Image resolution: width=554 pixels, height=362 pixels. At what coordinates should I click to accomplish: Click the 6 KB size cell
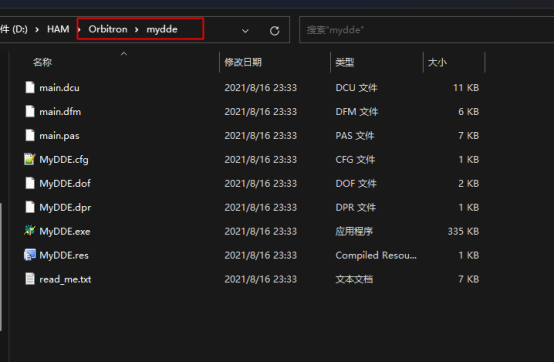(x=468, y=112)
